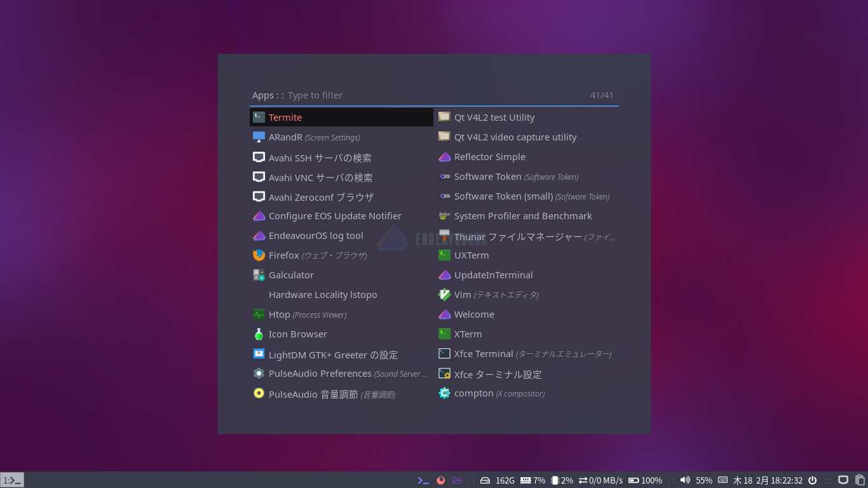
Task: Click the 2% CPU usage indicator
Action: [562, 480]
